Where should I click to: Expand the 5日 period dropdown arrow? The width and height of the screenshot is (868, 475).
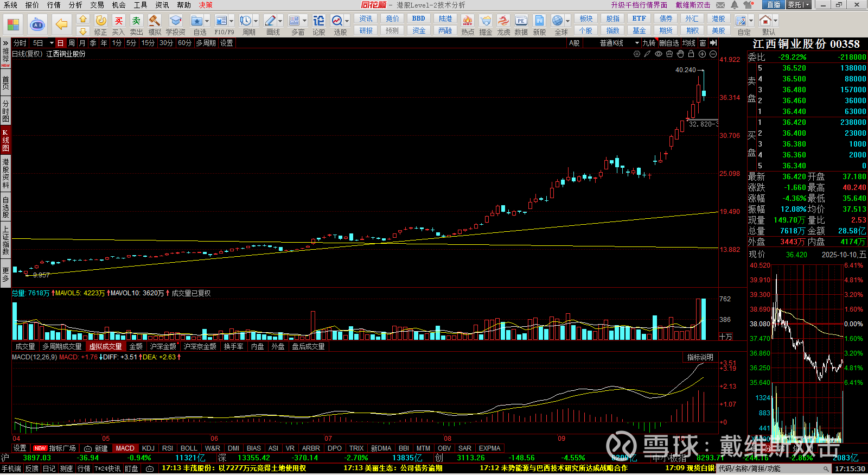(52, 43)
